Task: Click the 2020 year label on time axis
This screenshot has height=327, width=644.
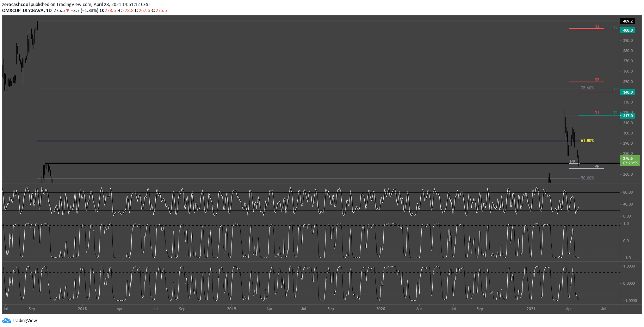Action: pos(380,309)
